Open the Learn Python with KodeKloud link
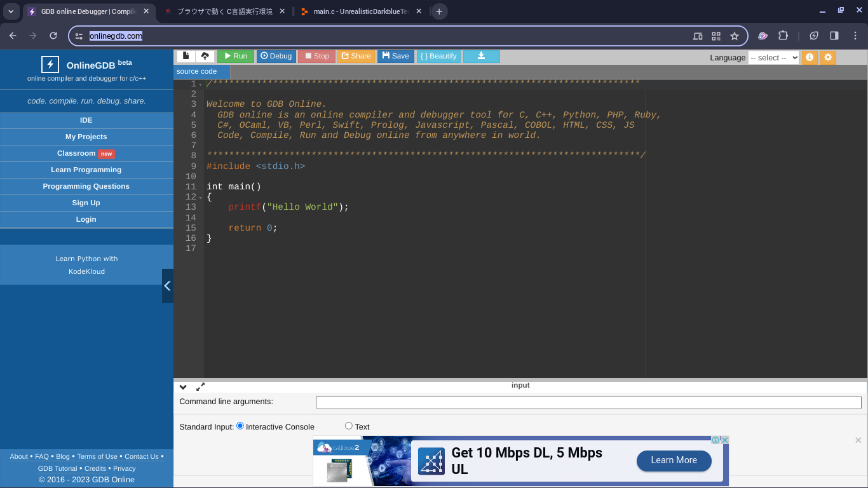The height and width of the screenshot is (488, 868). (x=86, y=265)
